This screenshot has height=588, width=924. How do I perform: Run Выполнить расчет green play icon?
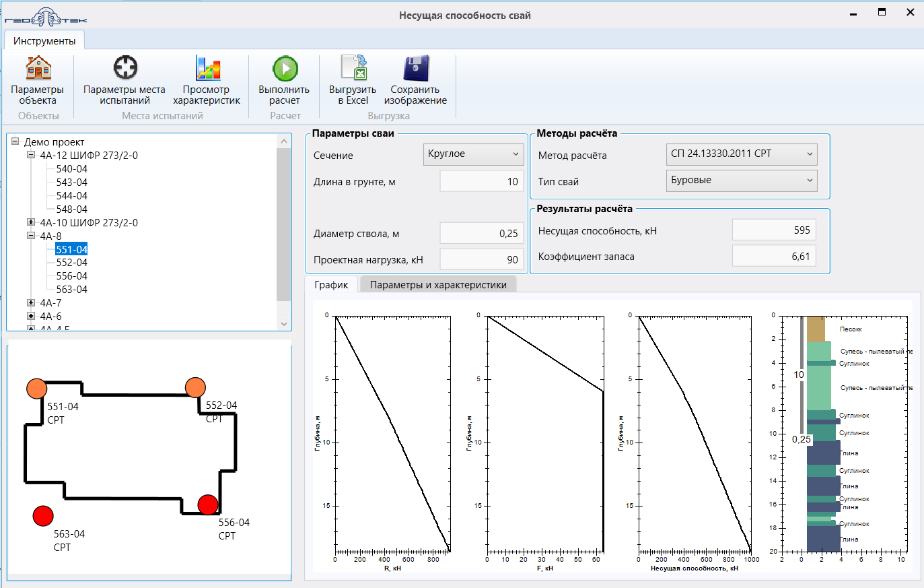coord(285,68)
